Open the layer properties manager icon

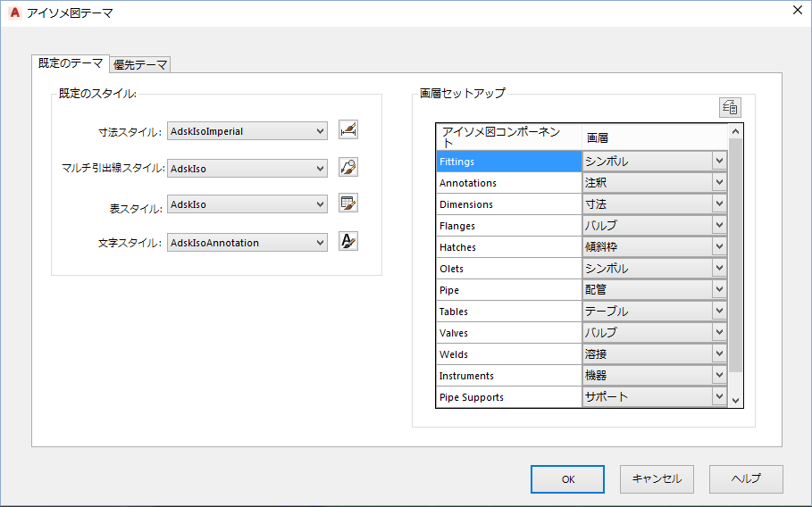click(x=730, y=107)
